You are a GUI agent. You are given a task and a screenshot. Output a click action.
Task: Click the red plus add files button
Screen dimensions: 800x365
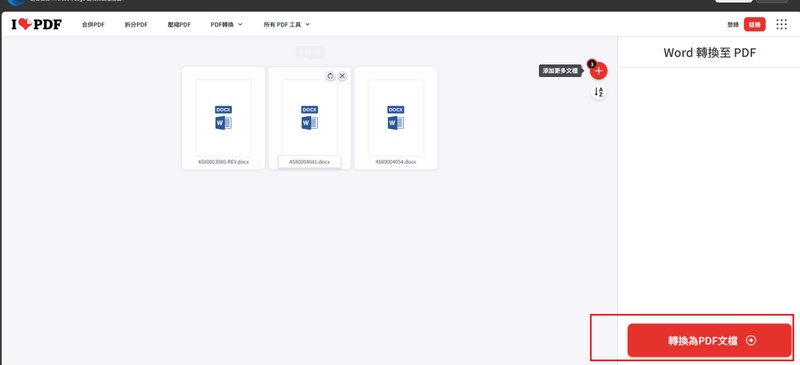coord(598,71)
